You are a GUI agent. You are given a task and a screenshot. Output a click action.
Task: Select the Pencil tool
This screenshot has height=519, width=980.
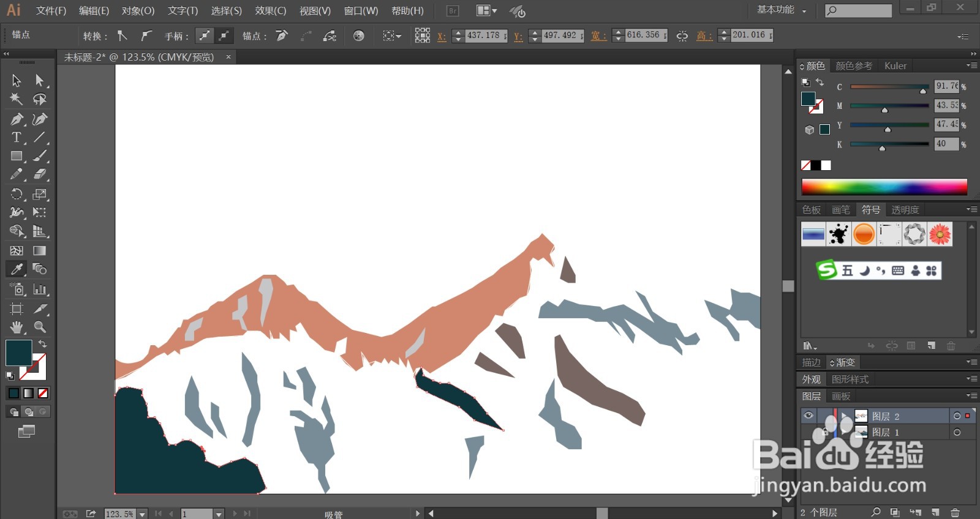click(17, 174)
